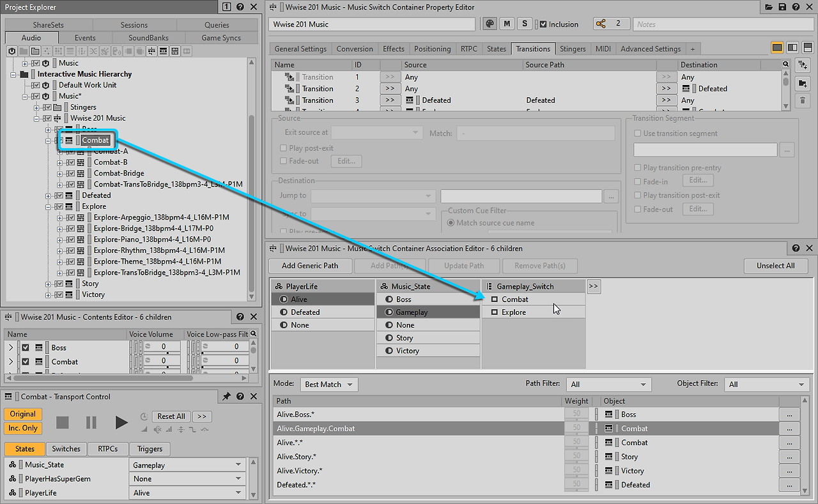Open help for Property Editor
Image resolution: width=818 pixels, height=504 pixels.
pos(796,7)
